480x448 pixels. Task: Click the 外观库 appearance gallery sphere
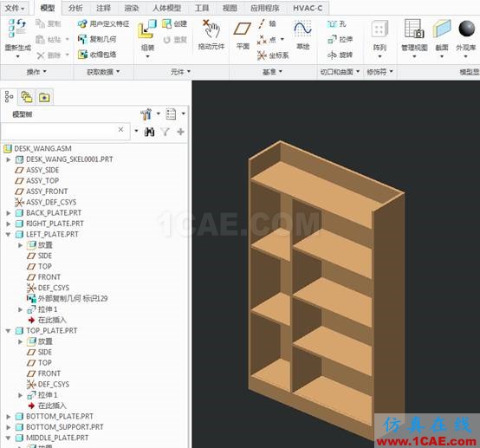466,29
